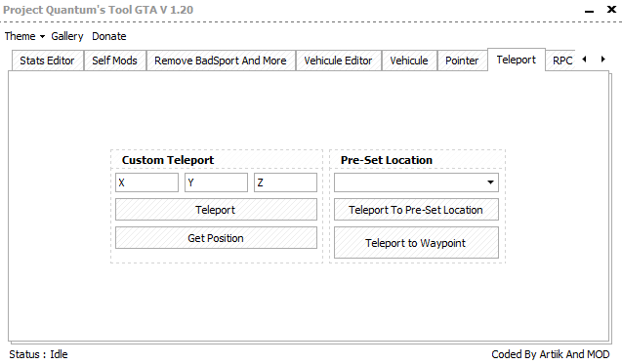Click the Pre-Set Location group heading

387,160
